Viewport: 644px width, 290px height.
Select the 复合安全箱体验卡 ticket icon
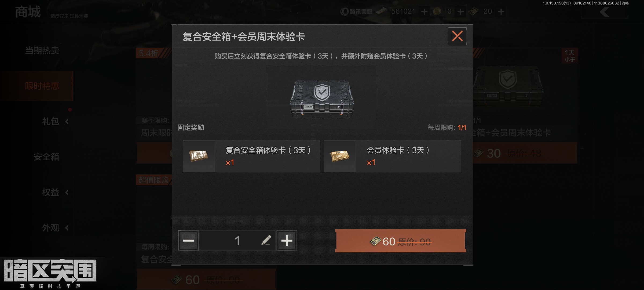pyautogui.click(x=199, y=156)
